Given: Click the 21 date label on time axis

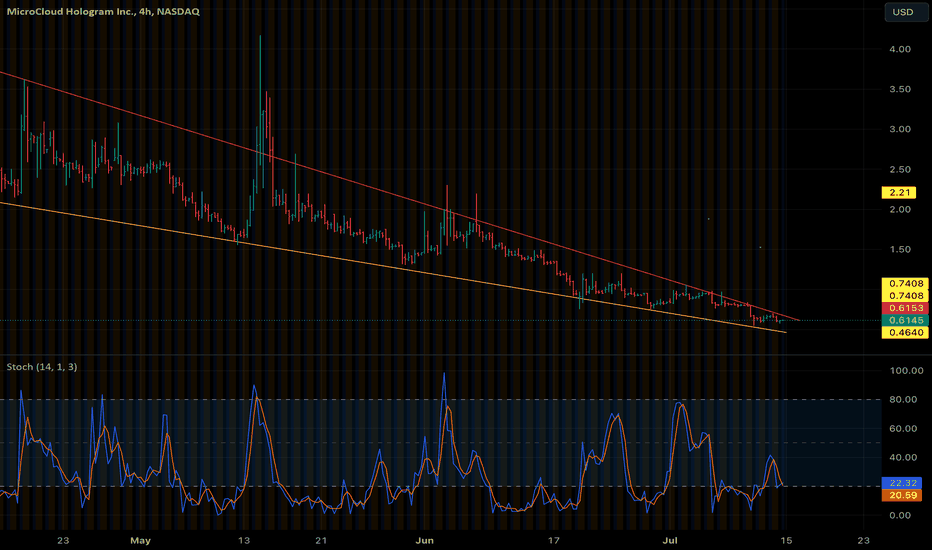Looking at the screenshot, I should [x=321, y=540].
